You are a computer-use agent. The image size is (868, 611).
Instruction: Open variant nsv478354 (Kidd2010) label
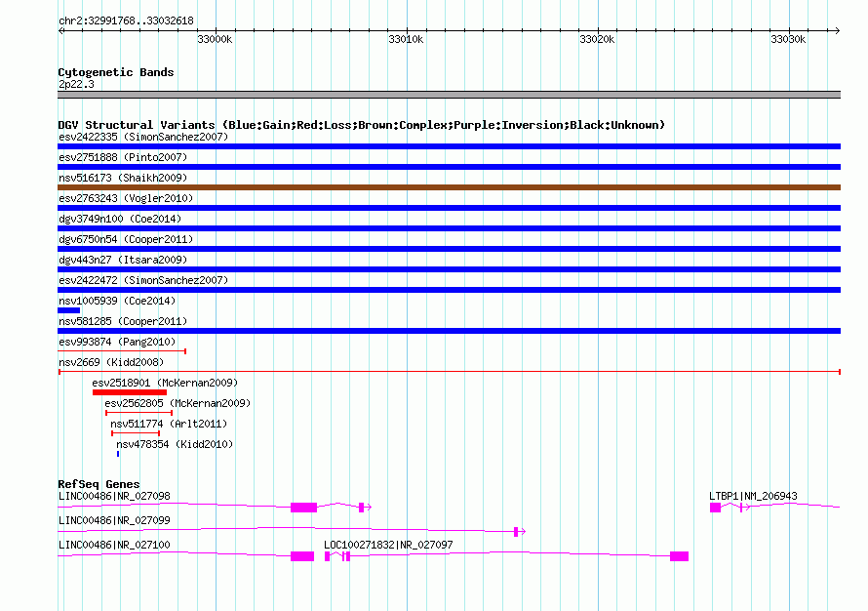(x=175, y=444)
